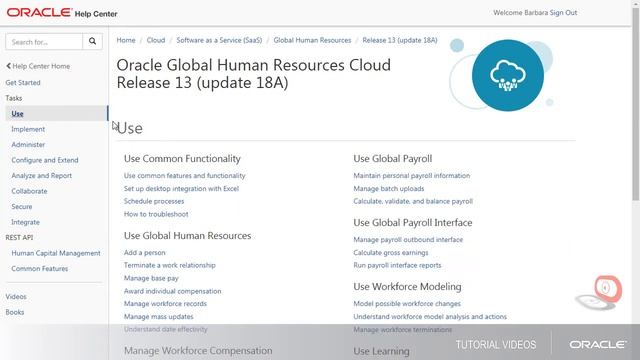Open Use common features and functionality
Screen dimensions: 640x360
pos(184,176)
